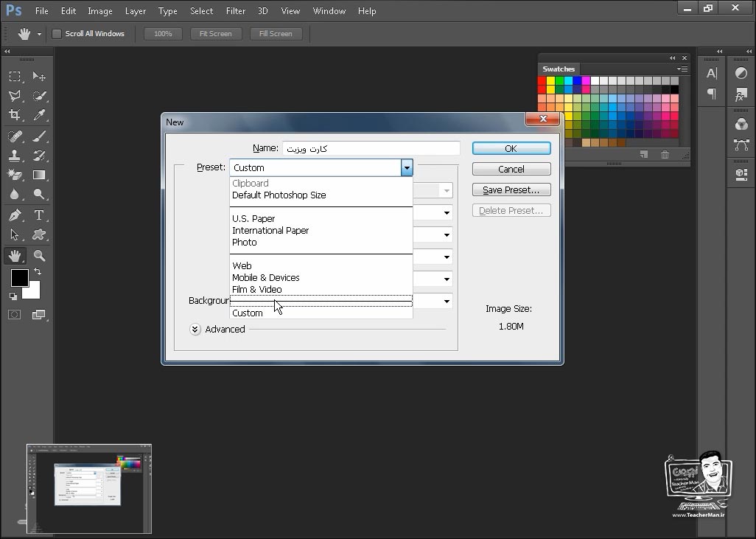Select the Zoom tool in toolbox
The height and width of the screenshot is (539, 756).
39,256
